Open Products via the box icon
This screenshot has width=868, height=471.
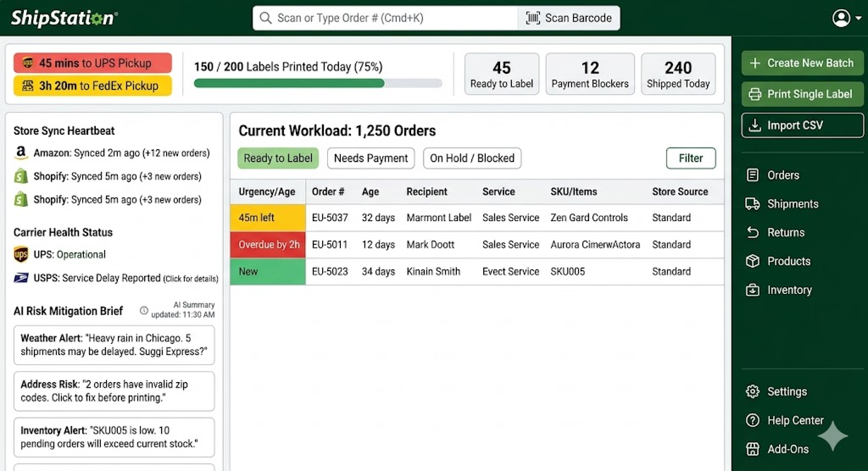click(752, 261)
